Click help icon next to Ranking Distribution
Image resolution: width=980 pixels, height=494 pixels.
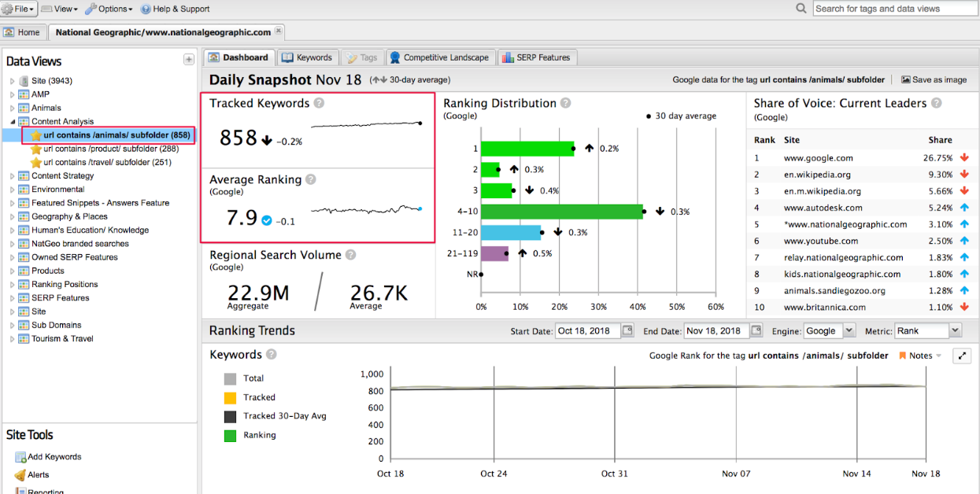pyautogui.click(x=565, y=103)
